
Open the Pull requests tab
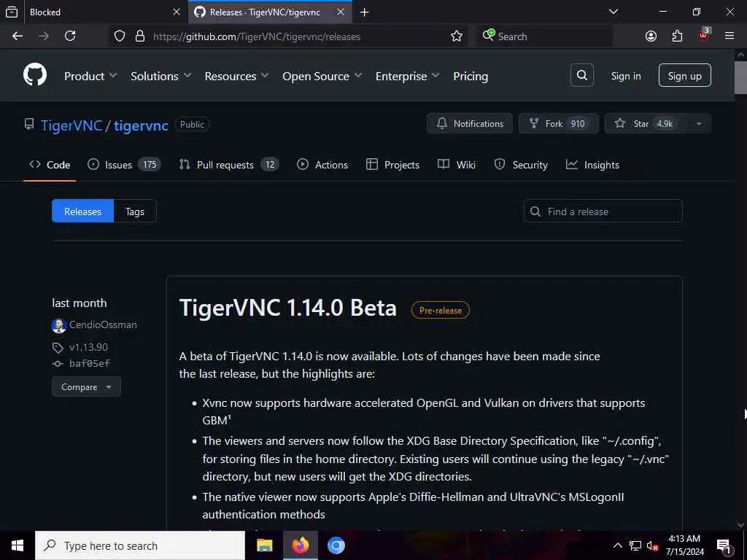228,165
